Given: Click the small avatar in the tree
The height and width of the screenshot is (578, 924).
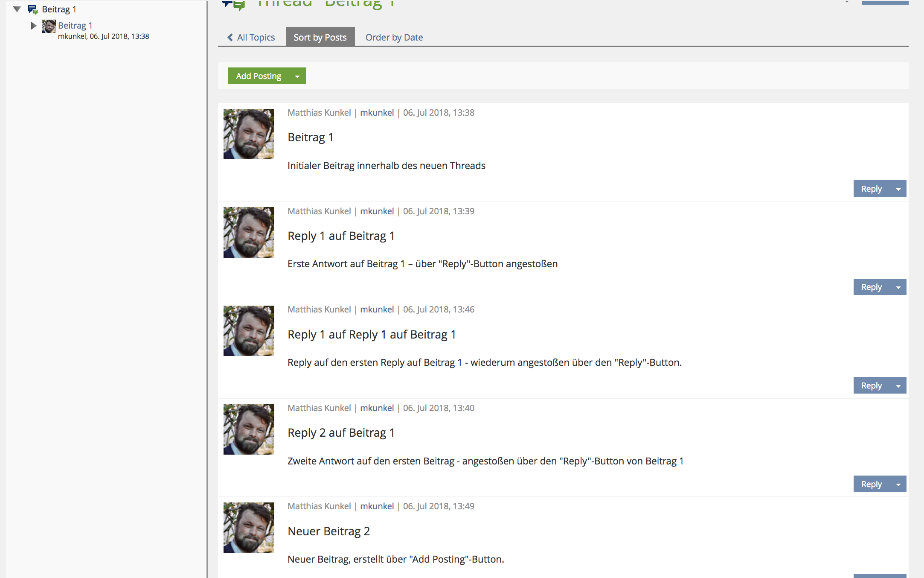Looking at the screenshot, I should click(49, 26).
